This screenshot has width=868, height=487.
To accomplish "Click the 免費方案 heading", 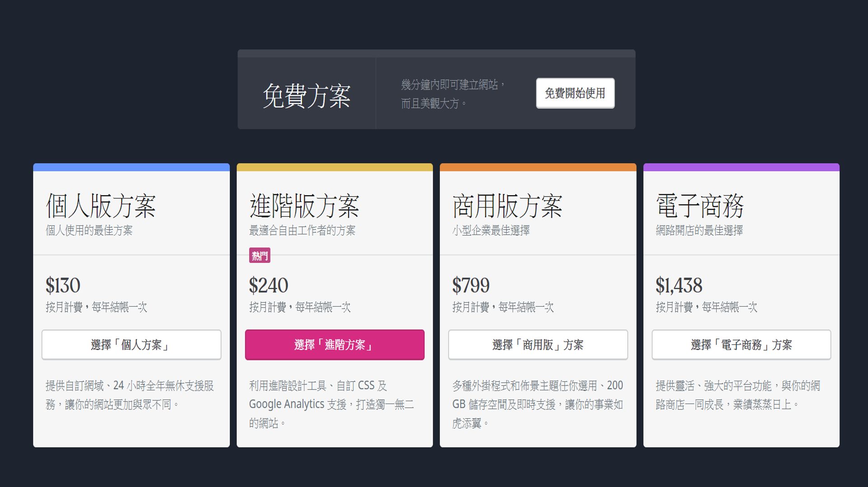I will tap(307, 96).
